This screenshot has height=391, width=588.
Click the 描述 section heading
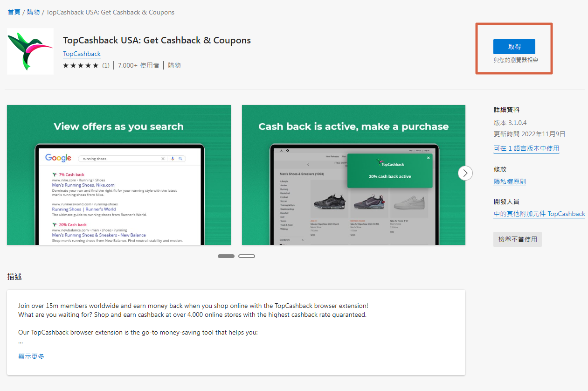pyautogui.click(x=14, y=277)
